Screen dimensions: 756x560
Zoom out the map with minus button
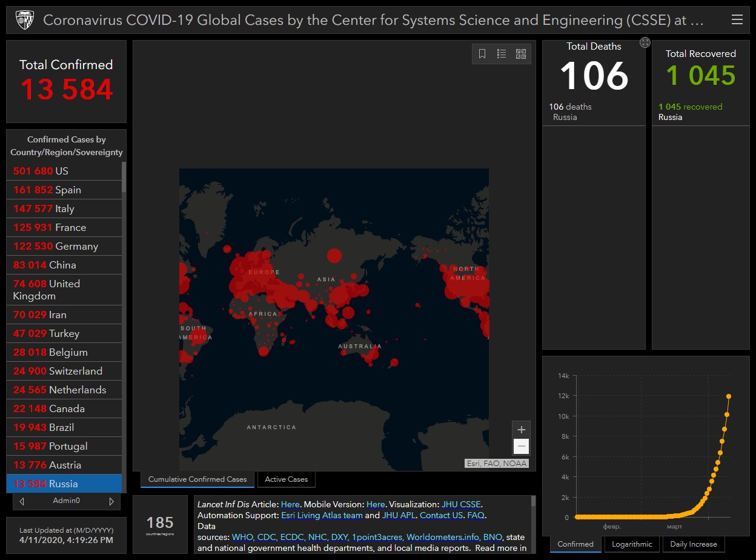521,447
